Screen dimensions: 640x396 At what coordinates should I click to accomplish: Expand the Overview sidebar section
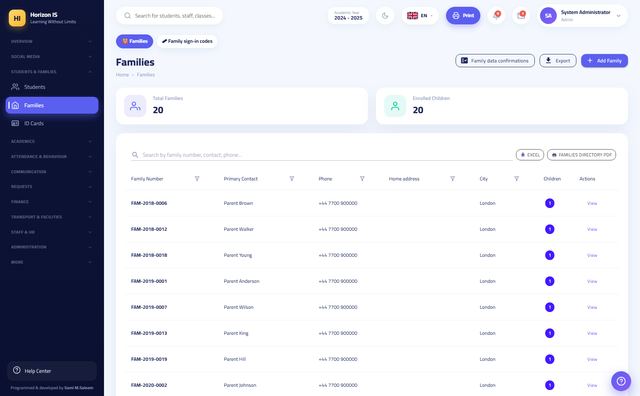click(x=51, y=41)
